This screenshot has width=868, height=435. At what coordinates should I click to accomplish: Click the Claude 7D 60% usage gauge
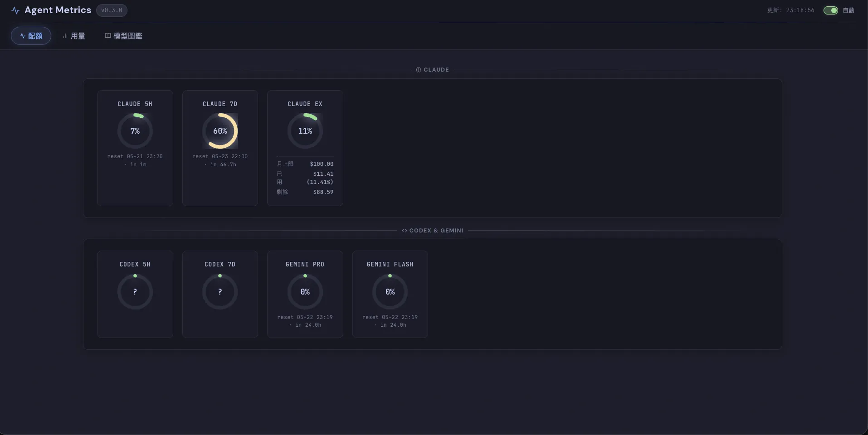[220, 131]
